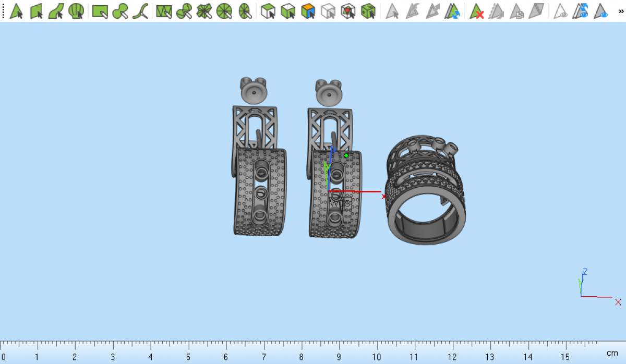This screenshot has height=364, width=626.
Task: Click the cube icon with red interior
Action: [x=348, y=11]
